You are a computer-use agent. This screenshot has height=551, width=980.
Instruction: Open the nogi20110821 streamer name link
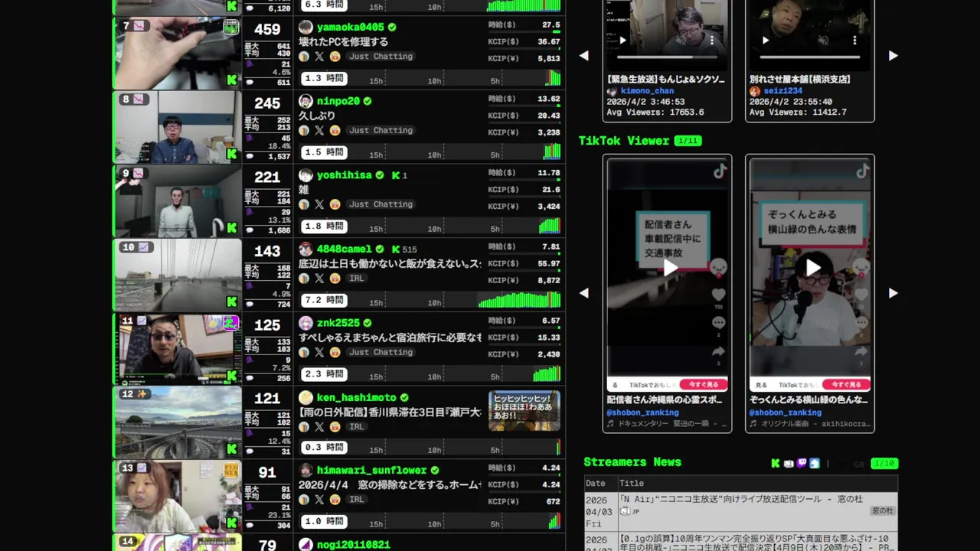click(x=354, y=545)
